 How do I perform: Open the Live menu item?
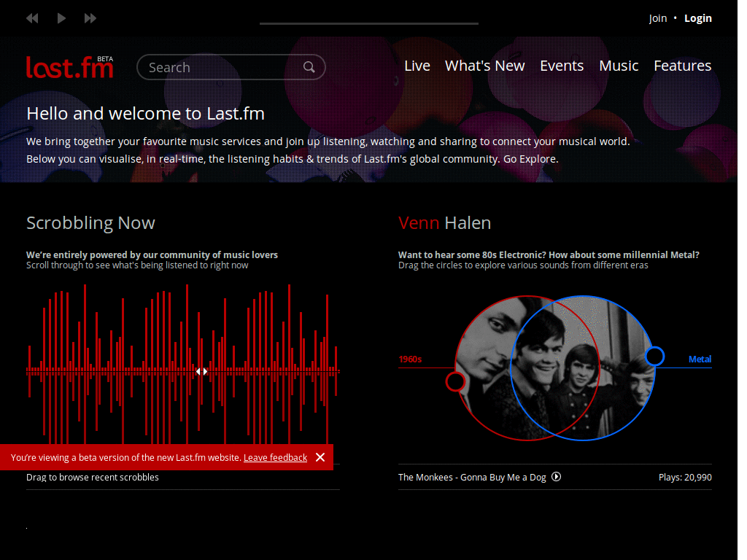coord(417,66)
